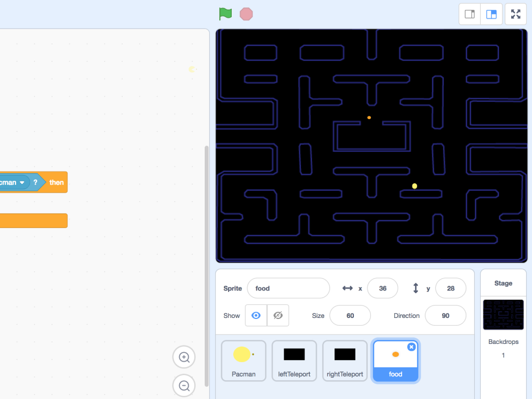Switch to small stage layout
This screenshot has height=399, width=532.
click(x=470, y=14)
